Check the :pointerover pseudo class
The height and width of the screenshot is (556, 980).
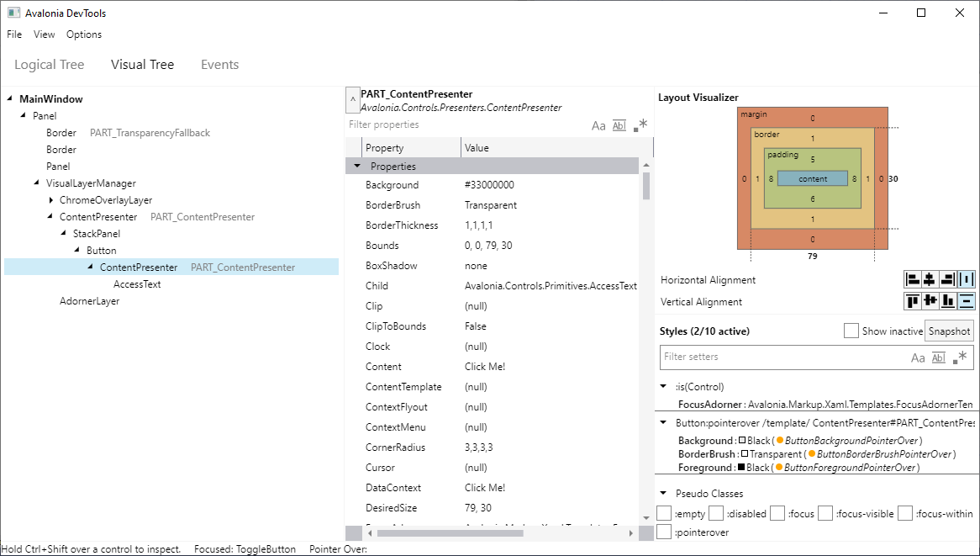665,532
